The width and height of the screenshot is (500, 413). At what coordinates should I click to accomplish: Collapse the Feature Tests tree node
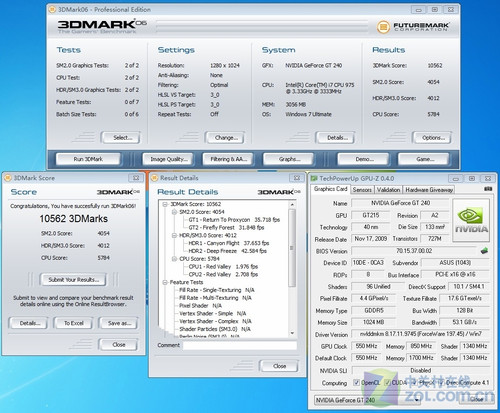point(165,282)
